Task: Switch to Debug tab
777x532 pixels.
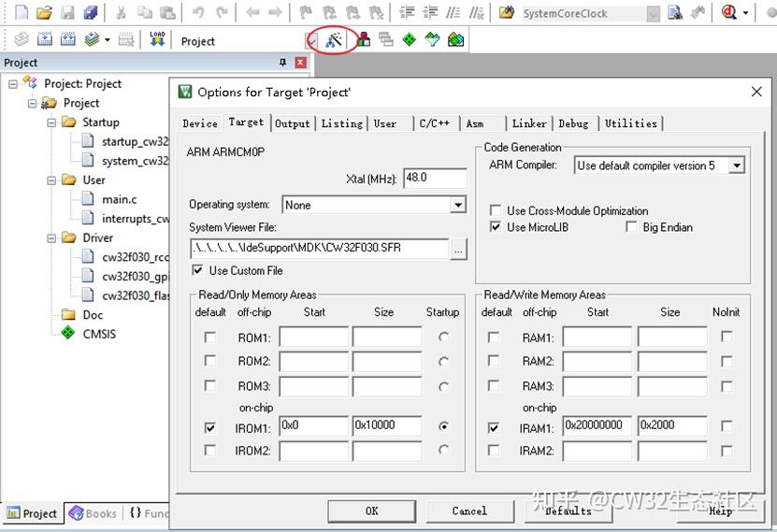Action: (x=573, y=123)
